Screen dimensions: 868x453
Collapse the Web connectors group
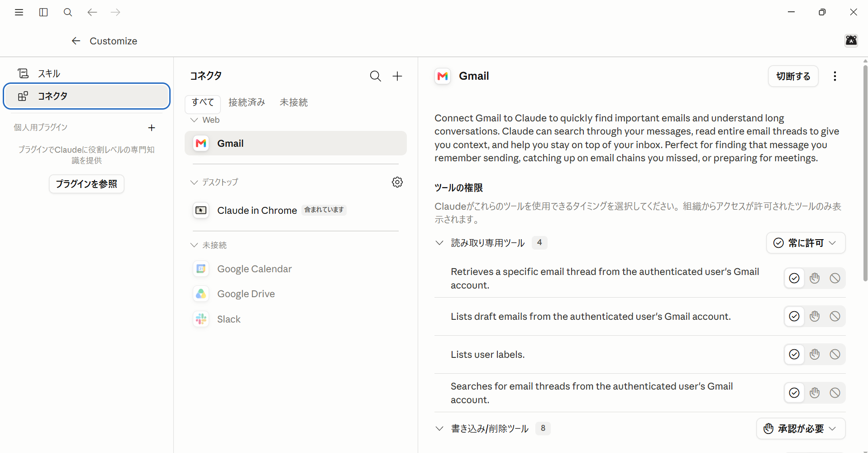click(194, 120)
